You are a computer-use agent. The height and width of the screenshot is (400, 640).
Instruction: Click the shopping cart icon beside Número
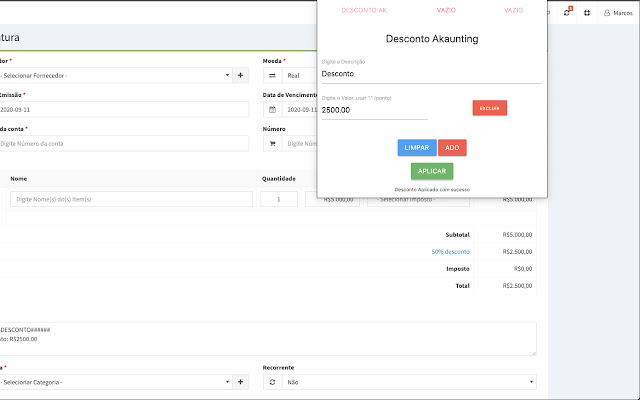tap(273, 144)
